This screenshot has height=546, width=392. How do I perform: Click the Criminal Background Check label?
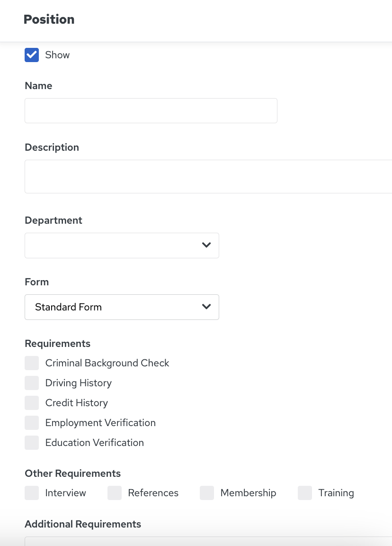coord(107,363)
